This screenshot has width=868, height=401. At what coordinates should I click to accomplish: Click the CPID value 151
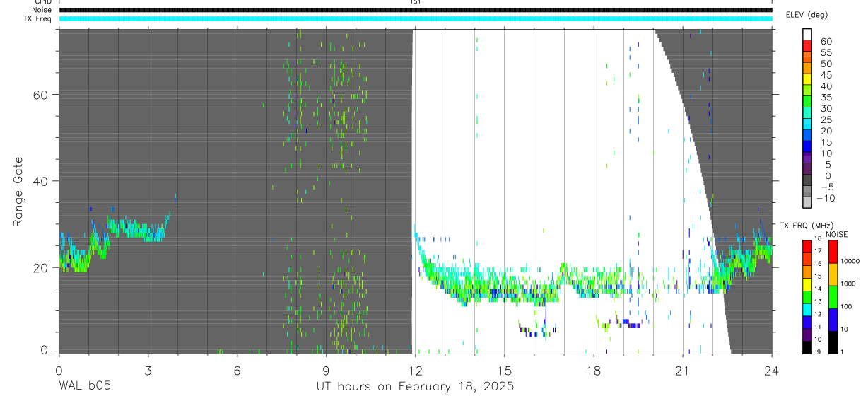pos(416,2)
